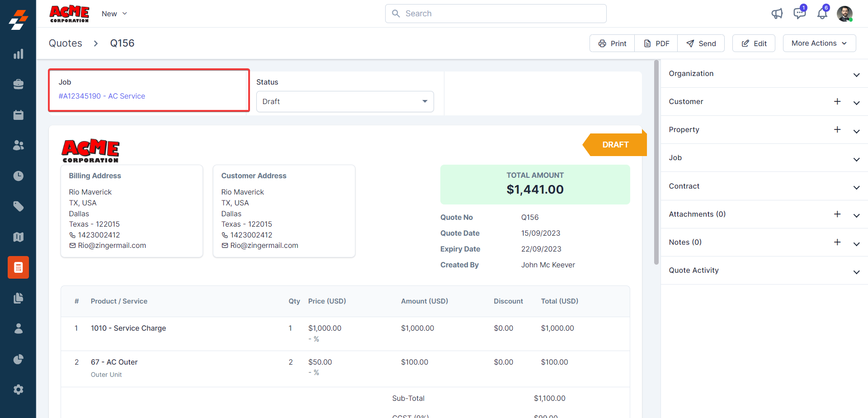Open the New dropdown menu
The width and height of the screenshot is (868, 418).
[114, 14]
